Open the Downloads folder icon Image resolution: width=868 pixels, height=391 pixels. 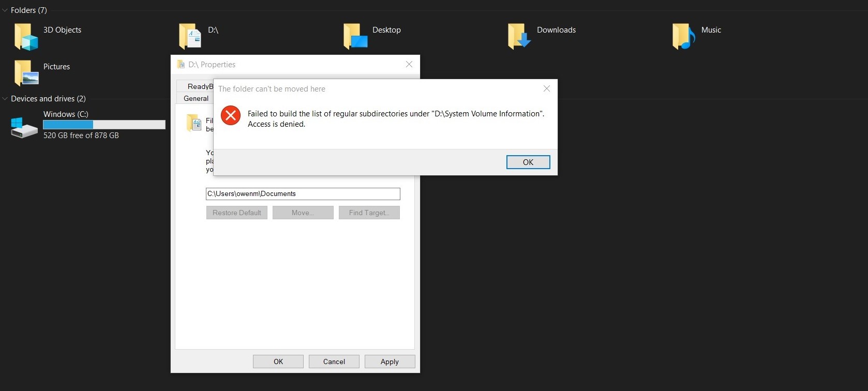519,36
